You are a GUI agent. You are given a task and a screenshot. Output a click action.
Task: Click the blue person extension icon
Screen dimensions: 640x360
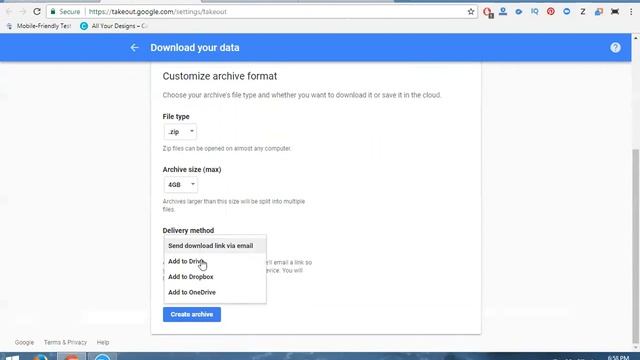point(503,11)
